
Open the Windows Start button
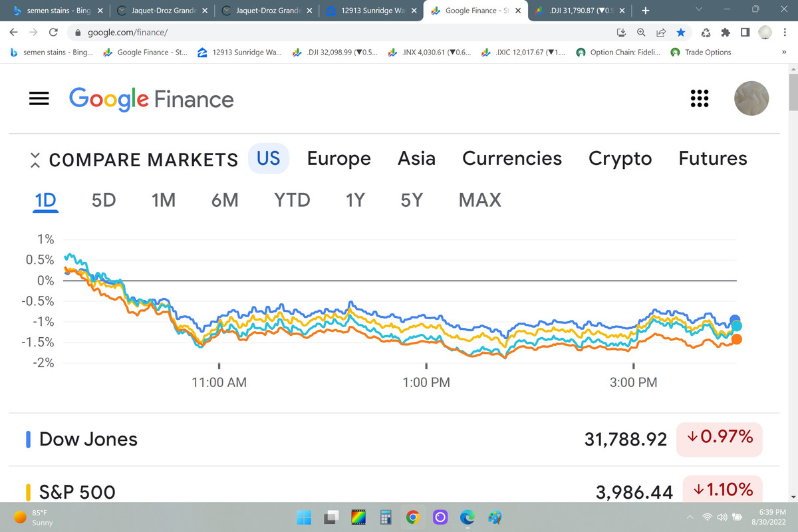point(304,517)
